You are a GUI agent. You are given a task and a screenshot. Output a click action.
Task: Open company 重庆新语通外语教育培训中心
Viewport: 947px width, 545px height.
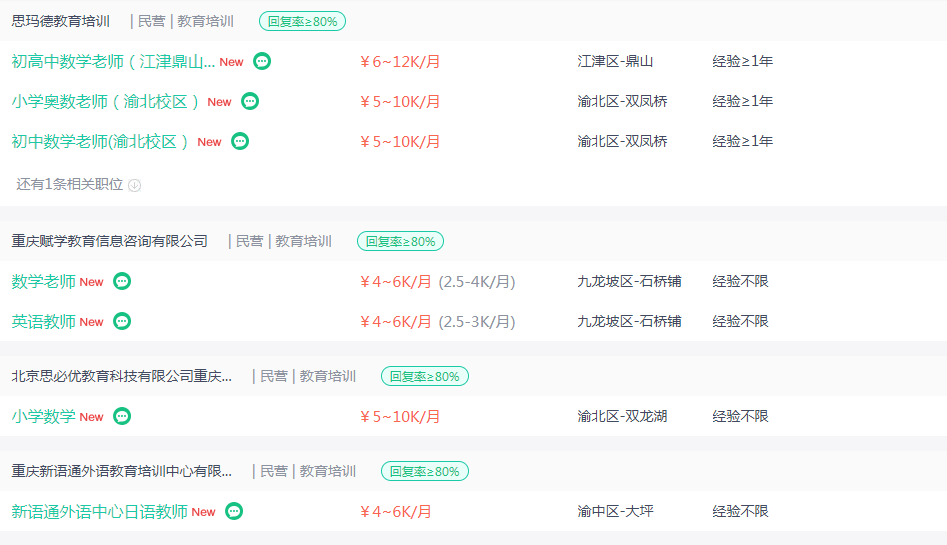[x=121, y=471]
